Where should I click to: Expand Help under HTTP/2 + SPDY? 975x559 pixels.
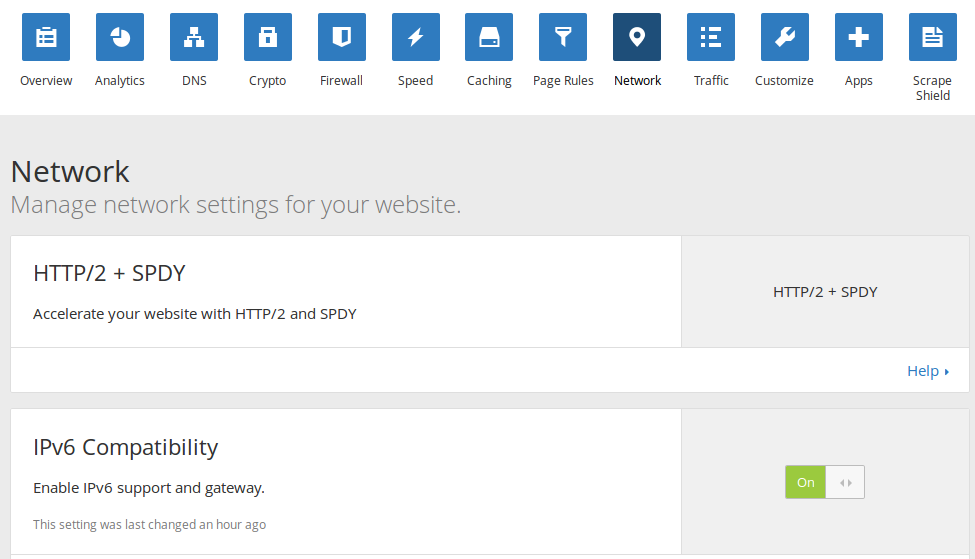(x=927, y=371)
